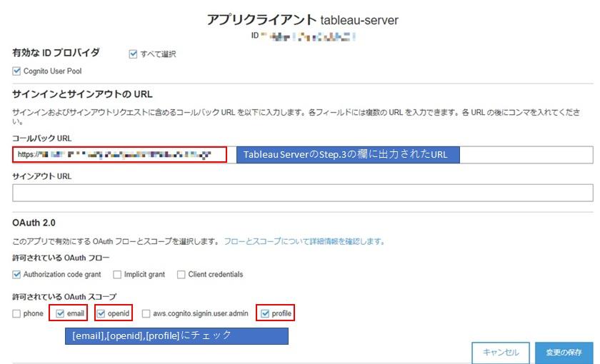Enable Implicit grant flow
This screenshot has height=364, width=600.
tap(117, 275)
